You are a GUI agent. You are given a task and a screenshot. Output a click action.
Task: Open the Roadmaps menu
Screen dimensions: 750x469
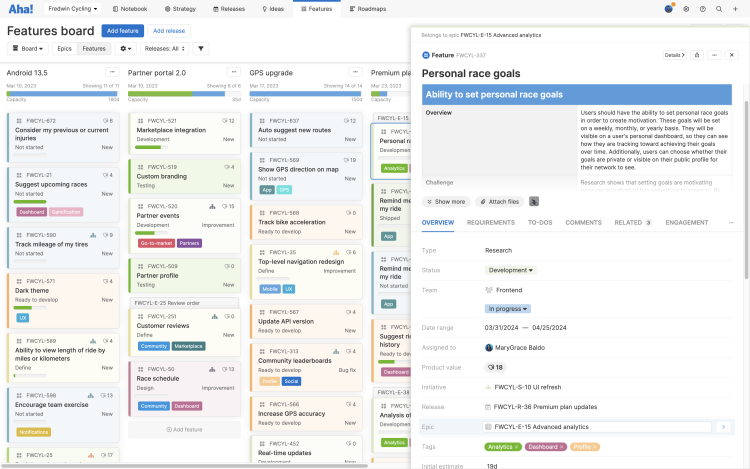point(368,9)
